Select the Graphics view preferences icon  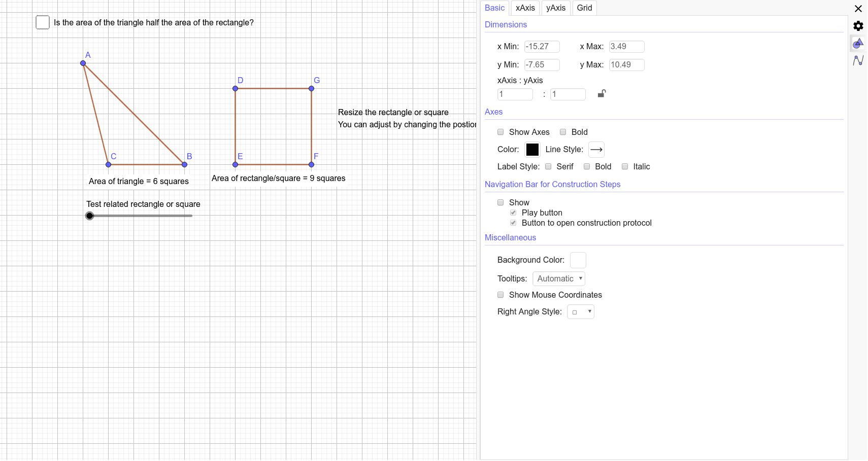[x=858, y=43]
